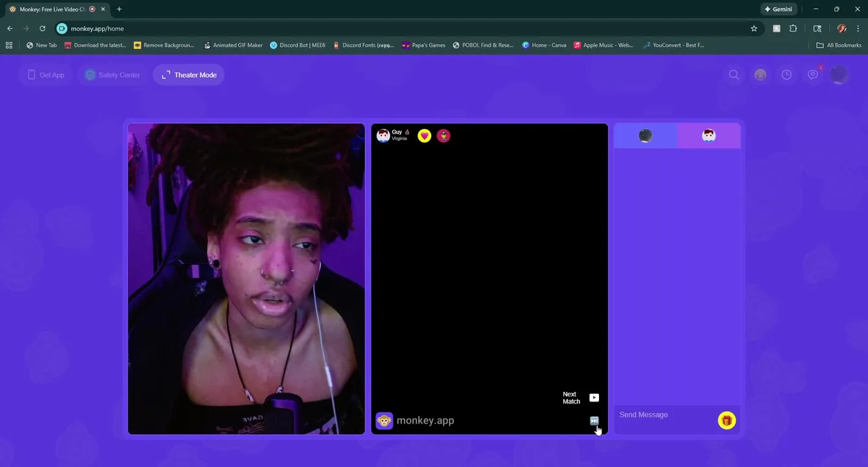Open the YouConvert bookmark

point(674,45)
